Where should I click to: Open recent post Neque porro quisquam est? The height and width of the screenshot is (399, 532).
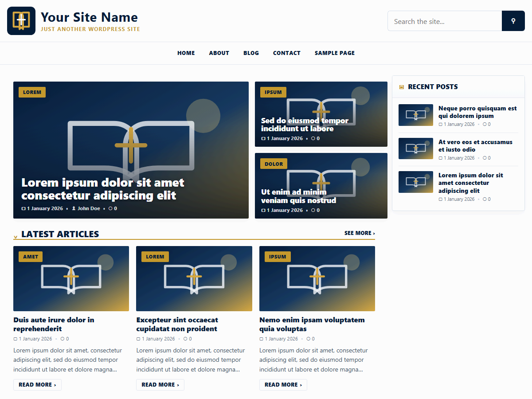(x=477, y=112)
